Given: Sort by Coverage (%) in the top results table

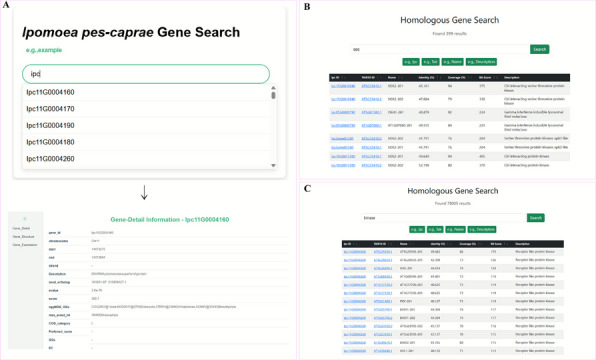Looking at the screenshot, I should 457,78.
